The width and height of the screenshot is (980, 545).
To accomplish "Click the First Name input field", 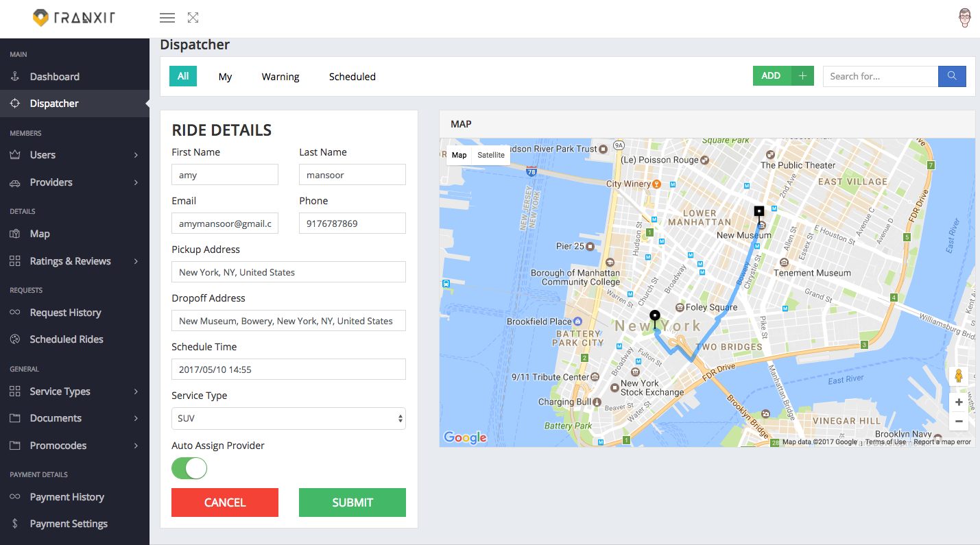I will [225, 175].
